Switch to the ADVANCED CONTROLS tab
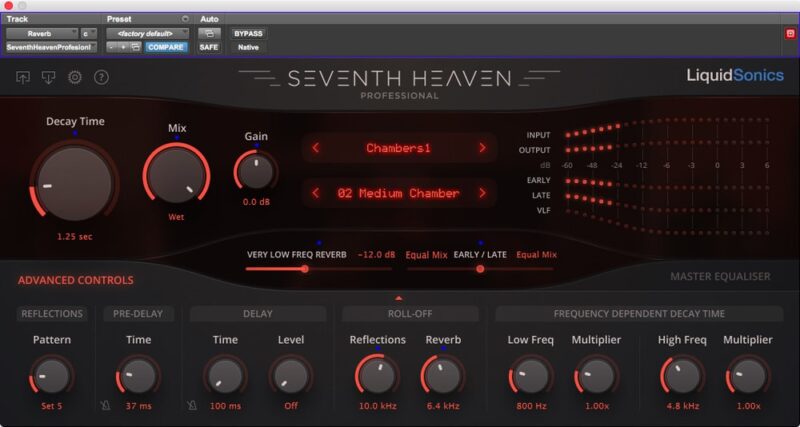Viewport: 800px width, 427px height. 76,280
